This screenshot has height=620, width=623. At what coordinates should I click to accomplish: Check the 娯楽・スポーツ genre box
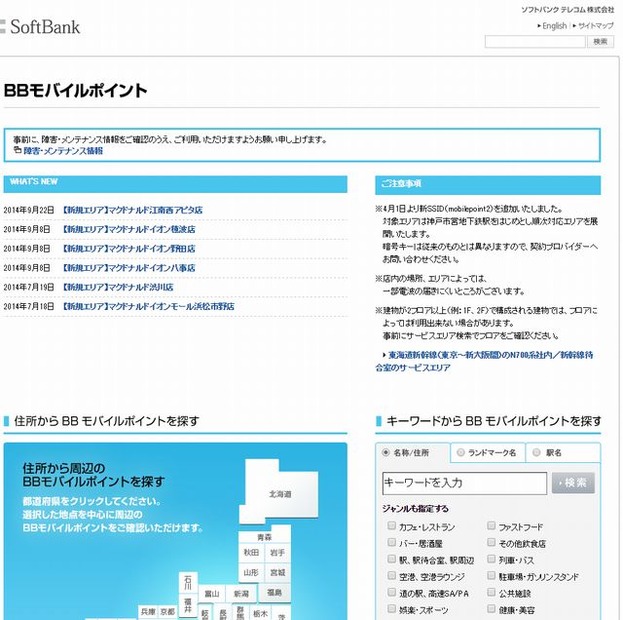[392, 609]
